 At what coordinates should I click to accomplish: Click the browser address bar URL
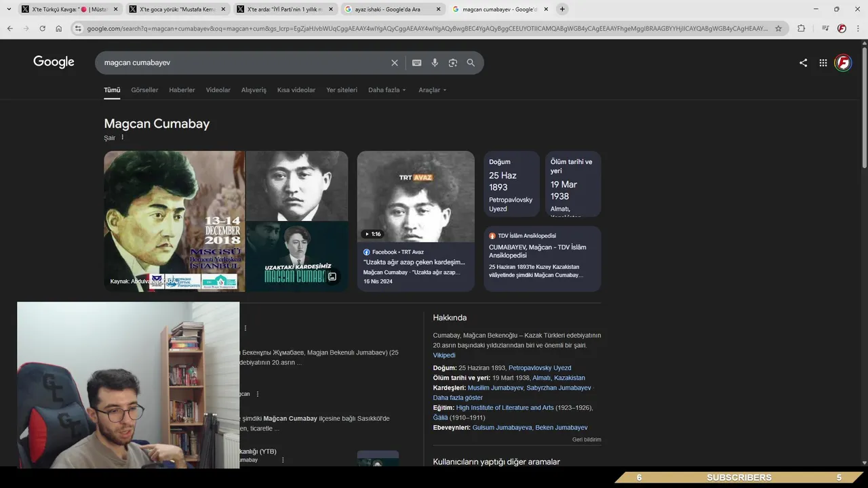[x=427, y=28]
